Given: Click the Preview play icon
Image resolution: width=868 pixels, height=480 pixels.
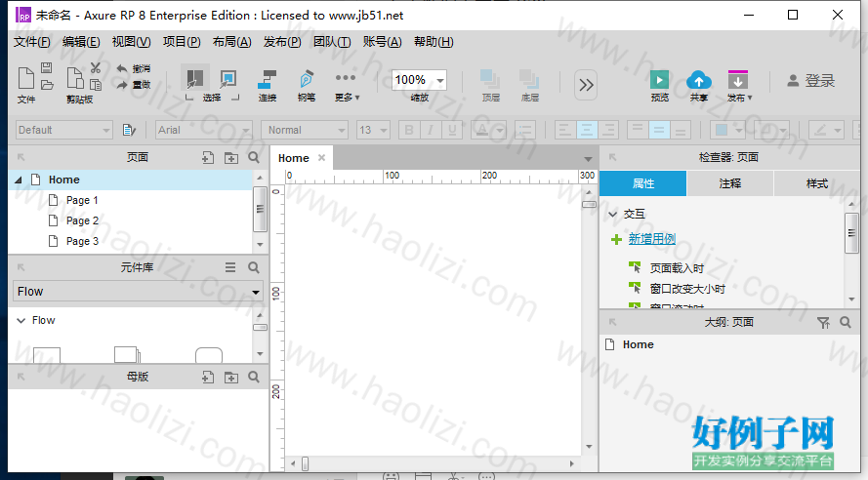Looking at the screenshot, I should click(659, 80).
